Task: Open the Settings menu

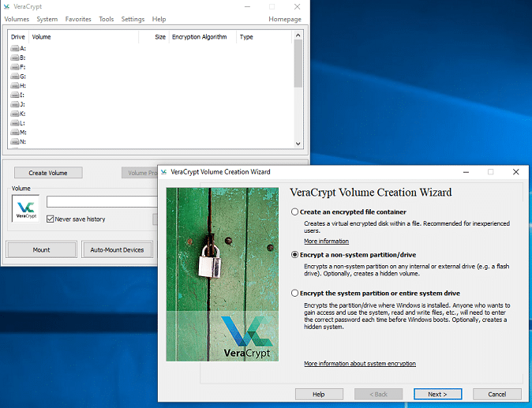Action: click(x=133, y=19)
